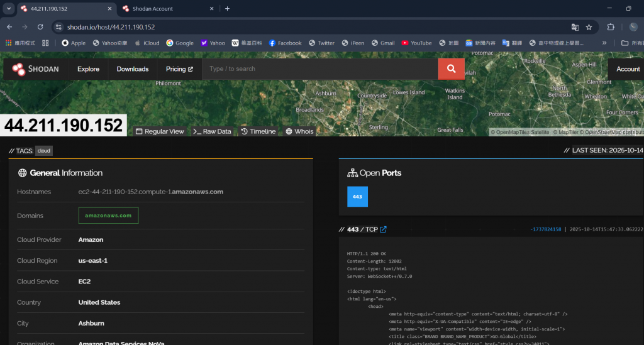644x345 pixels.
Task: Select the Whois tab
Action: pyautogui.click(x=299, y=131)
